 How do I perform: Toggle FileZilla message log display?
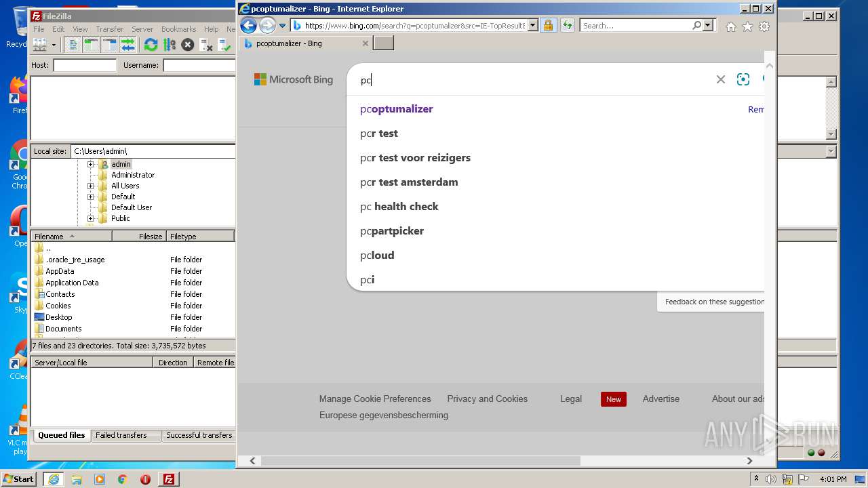73,45
